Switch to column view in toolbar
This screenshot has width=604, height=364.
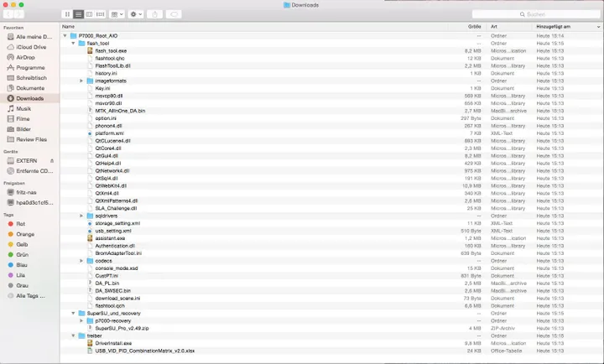[x=90, y=14]
